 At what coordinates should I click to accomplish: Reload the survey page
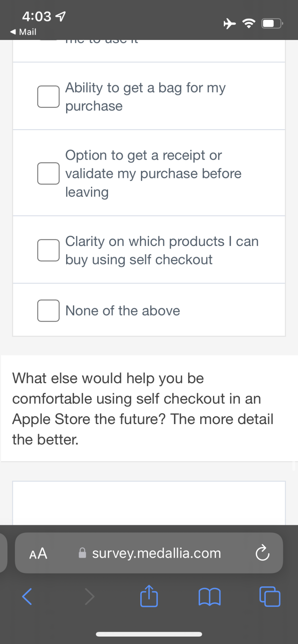(262, 553)
